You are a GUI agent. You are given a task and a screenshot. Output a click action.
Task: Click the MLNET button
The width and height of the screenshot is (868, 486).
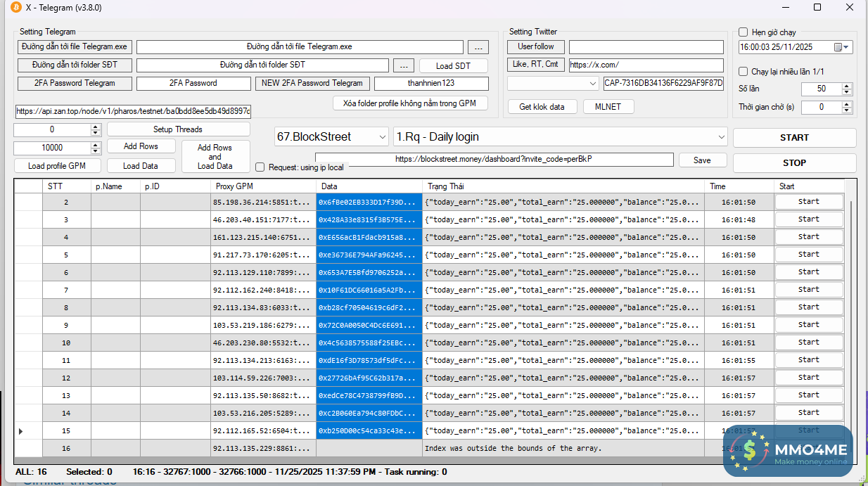[608, 107]
